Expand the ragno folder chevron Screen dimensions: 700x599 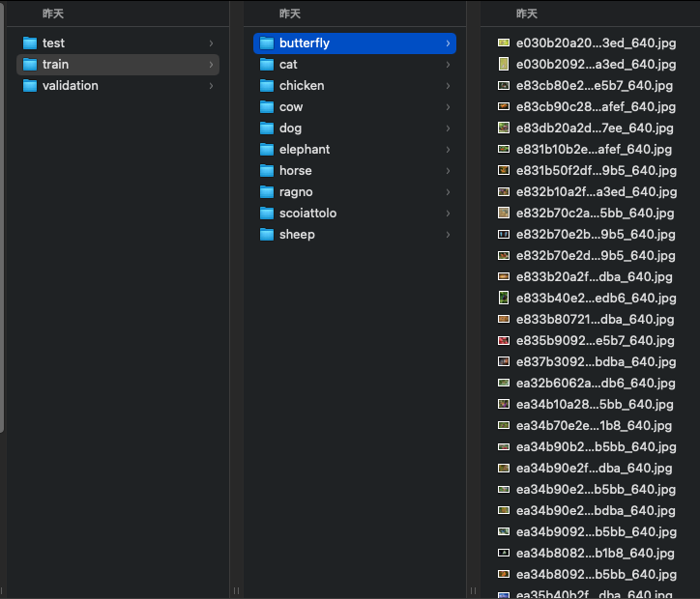pyautogui.click(x=448, y=192)
